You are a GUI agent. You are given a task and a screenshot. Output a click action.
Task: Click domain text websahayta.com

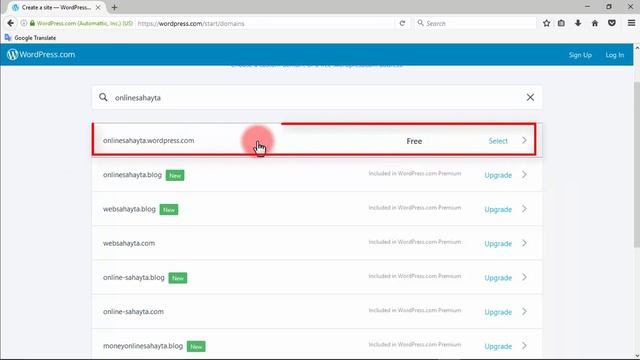coord(129,243)
